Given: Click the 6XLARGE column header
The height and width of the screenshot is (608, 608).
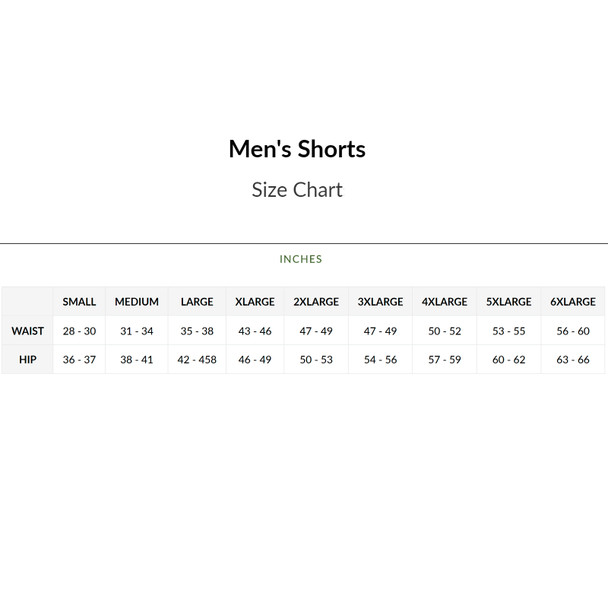Looking at the screenshot, I should [572, 302].
